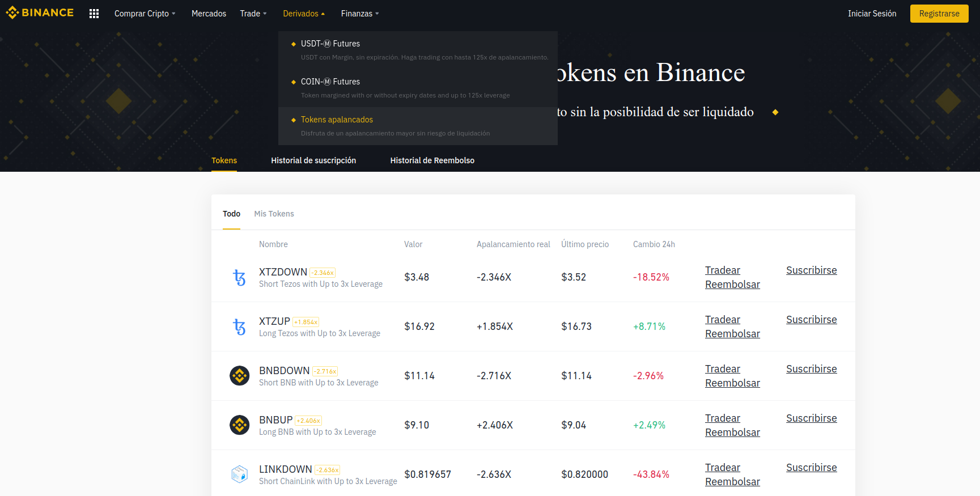Expand the Finanzas dropdown menu
980x496 pixels.
pos(360,14)
